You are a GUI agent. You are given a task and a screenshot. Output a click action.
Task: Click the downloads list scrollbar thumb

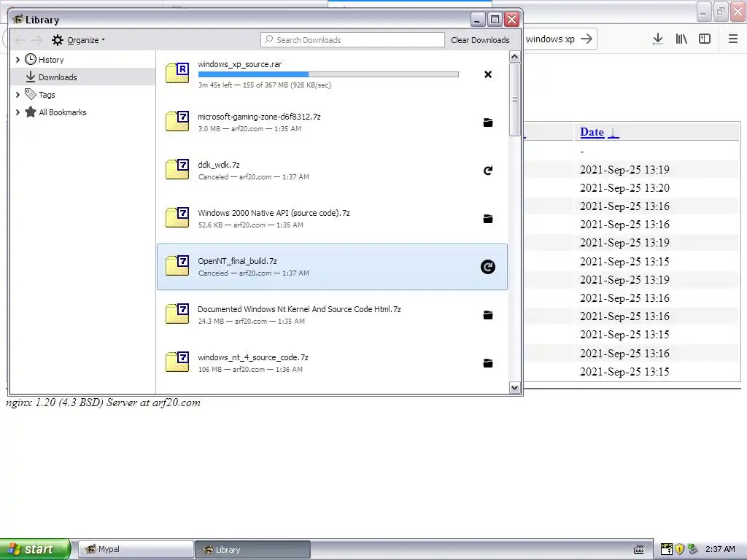[x=514, y=99]
